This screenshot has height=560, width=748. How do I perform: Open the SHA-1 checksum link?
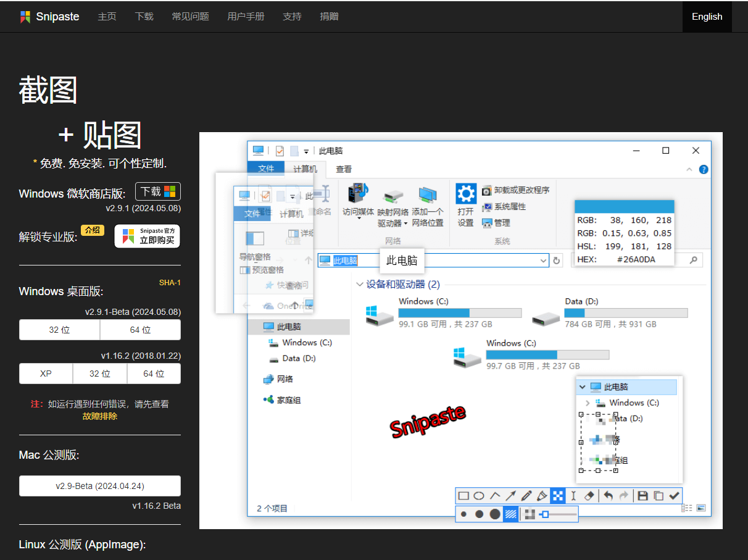[170, 283]
